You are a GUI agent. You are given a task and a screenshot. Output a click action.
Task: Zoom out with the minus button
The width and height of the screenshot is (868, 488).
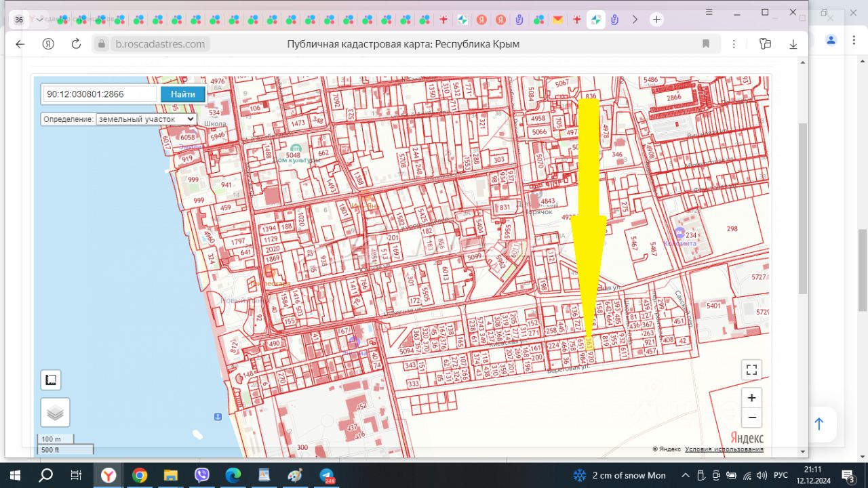(x=751, y=417)
